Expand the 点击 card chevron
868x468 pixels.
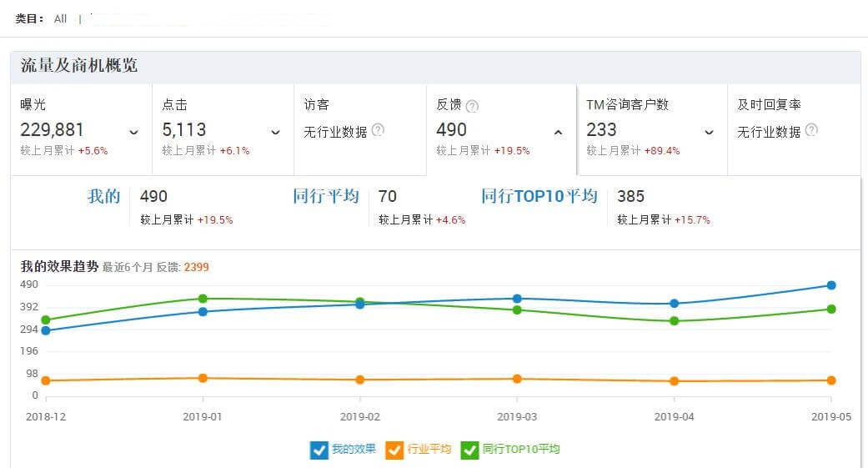click(275, 132)
